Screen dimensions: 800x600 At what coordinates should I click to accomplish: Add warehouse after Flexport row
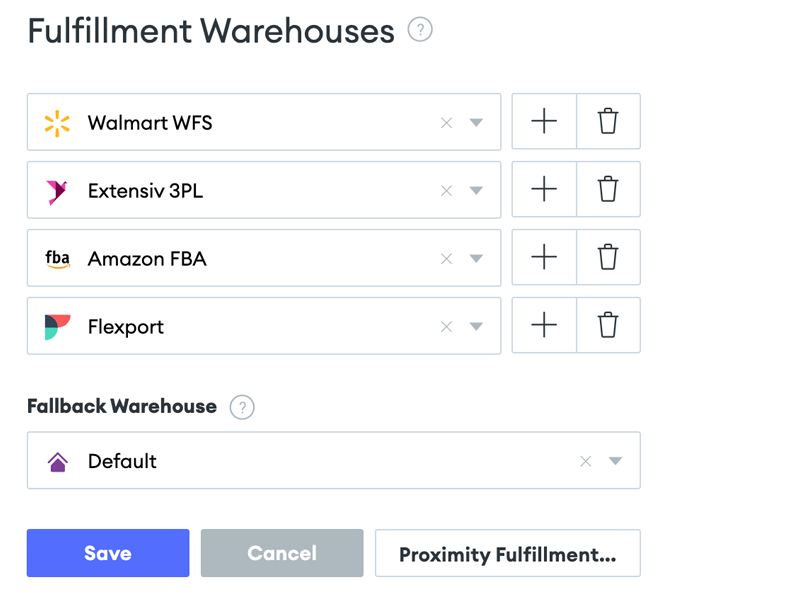coord(544,325)
